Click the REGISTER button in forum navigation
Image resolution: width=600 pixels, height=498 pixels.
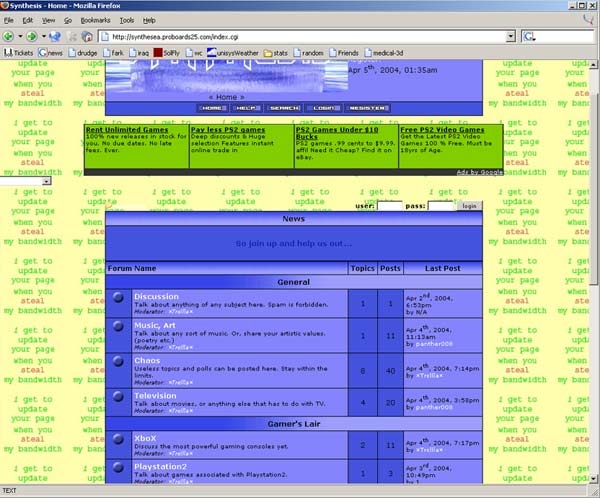coord(369,108)
